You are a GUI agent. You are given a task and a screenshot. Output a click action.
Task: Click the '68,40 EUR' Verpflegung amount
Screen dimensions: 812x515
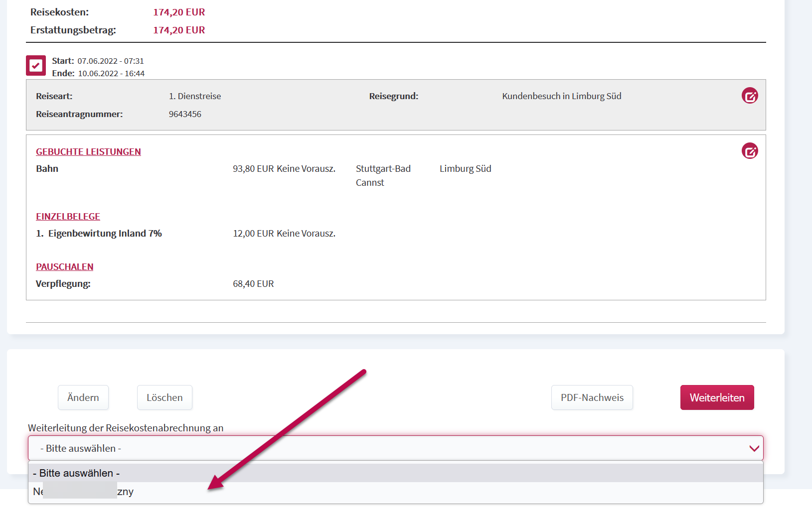point(253,284)
